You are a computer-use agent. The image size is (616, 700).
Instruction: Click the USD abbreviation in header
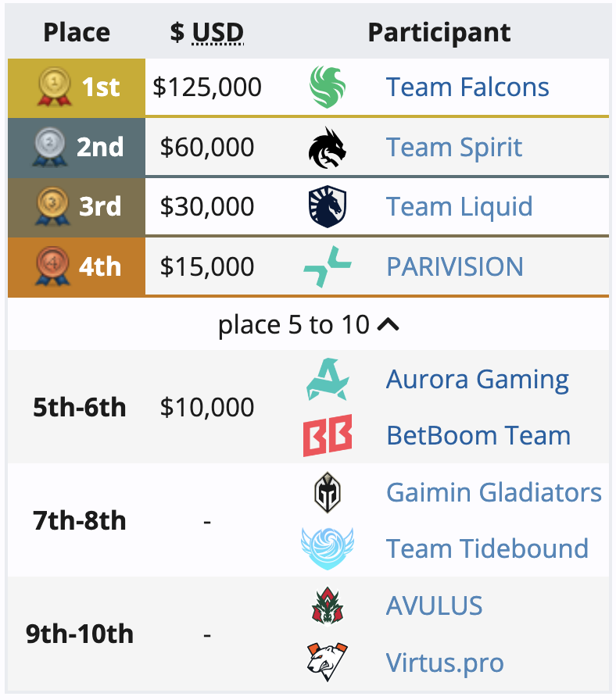click(218, 33)
